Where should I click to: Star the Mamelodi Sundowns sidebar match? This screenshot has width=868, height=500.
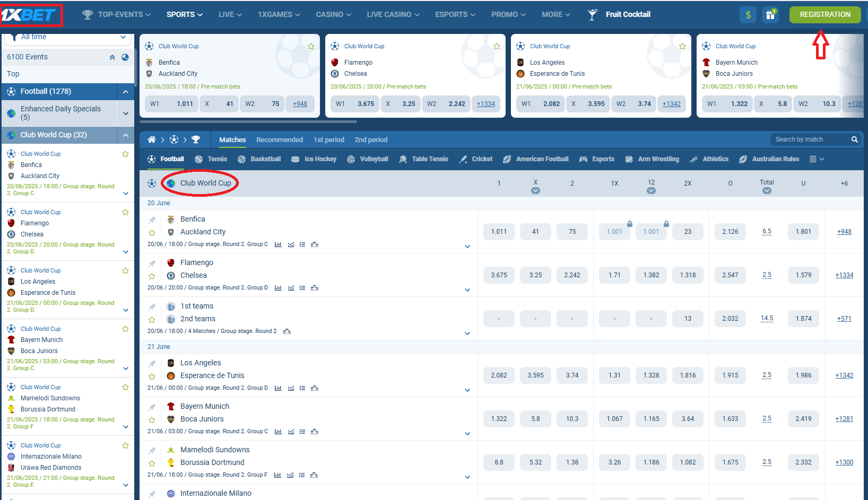(125, 387)
